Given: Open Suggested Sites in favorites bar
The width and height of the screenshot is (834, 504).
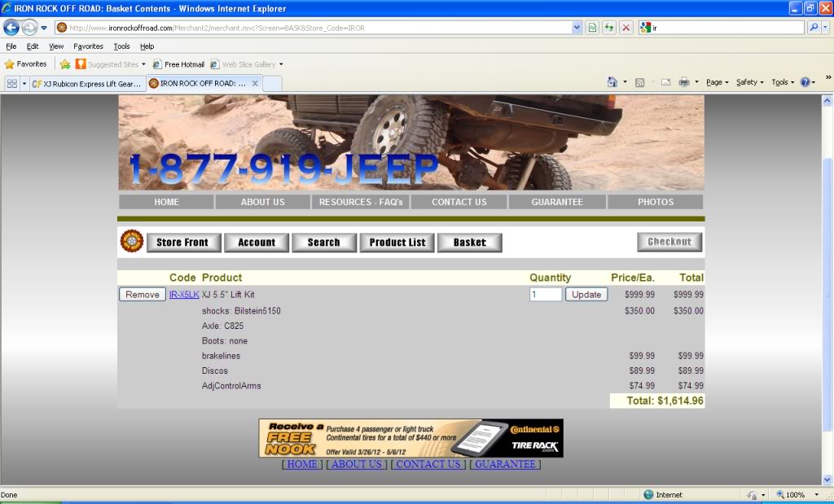Looking at the screenshot, I should 111,64.
